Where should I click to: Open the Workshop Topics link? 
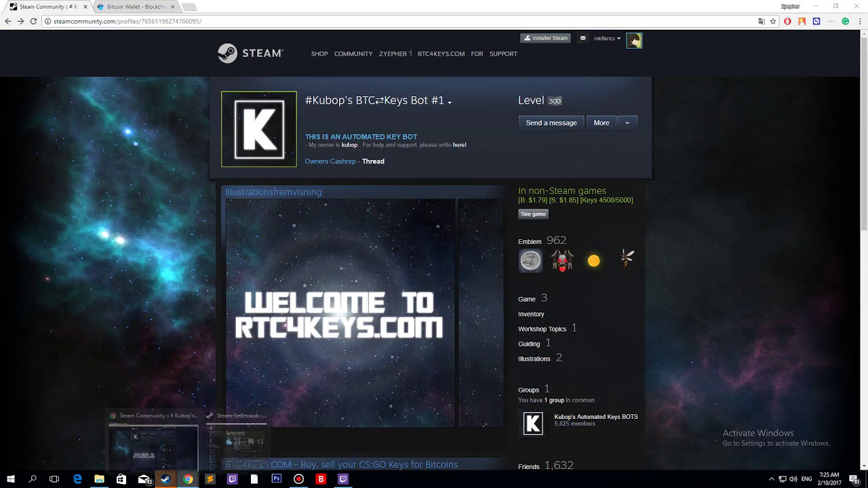[x=547, y=328]
